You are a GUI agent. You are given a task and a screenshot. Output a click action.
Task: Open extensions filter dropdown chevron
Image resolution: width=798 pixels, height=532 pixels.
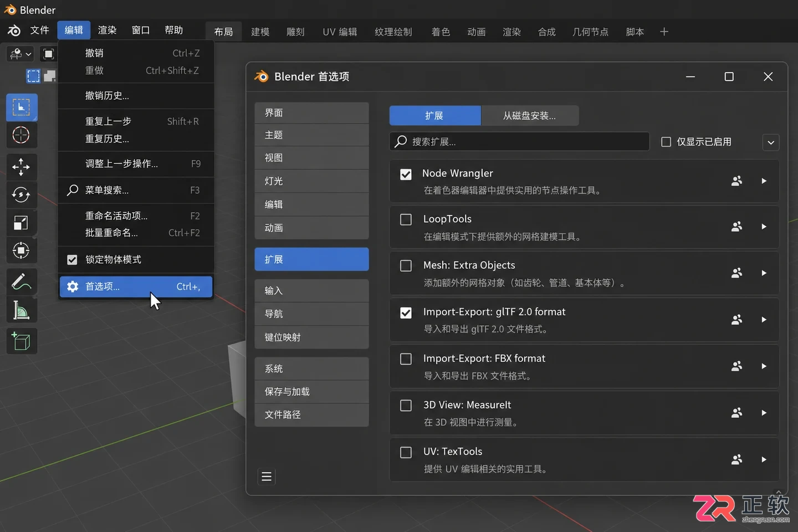(771, 142)
